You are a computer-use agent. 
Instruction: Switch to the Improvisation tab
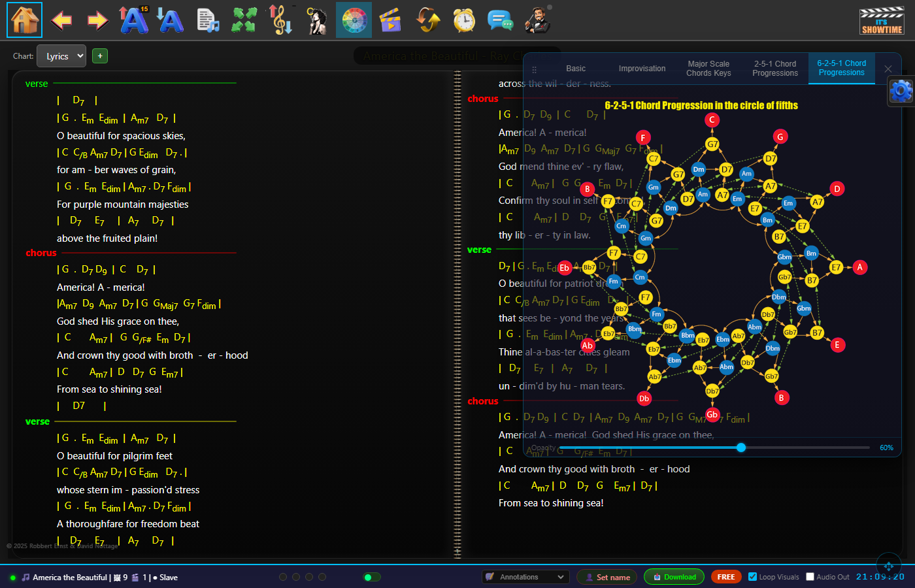[642, 69]
